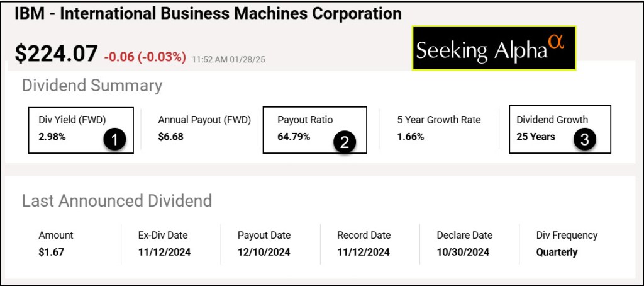Click the numbered circle 3 marker
644x286 pixels.
click(584, 140)
